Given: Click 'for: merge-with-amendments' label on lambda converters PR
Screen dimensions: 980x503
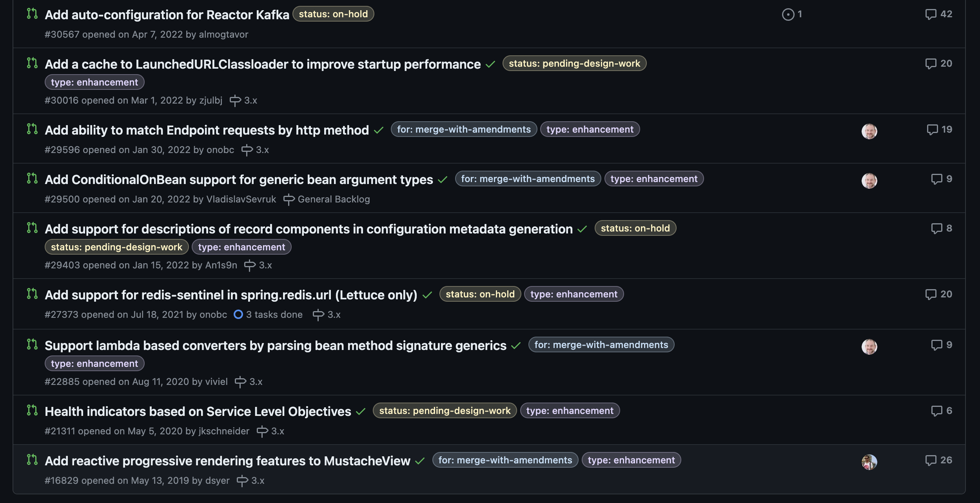Looking at the screenshot, I should 601,345.
